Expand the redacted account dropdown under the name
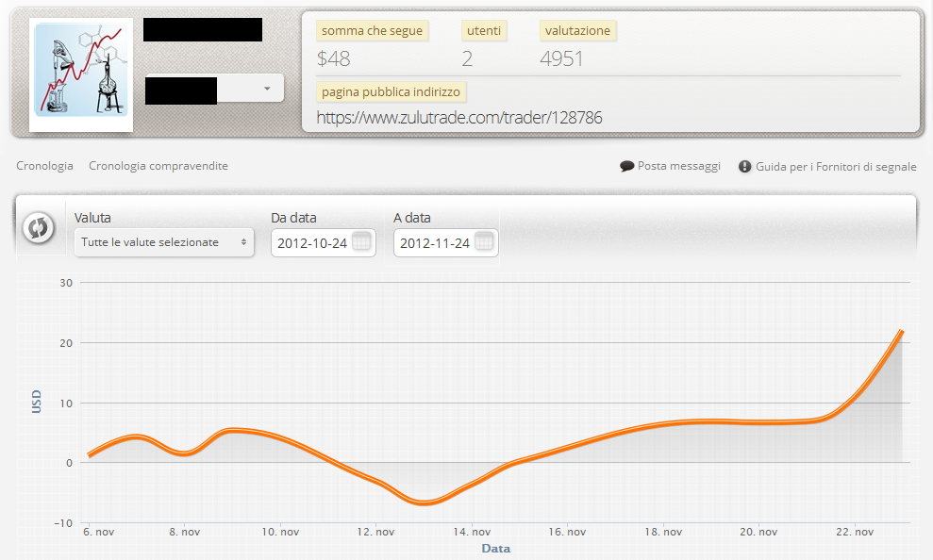The height and width of the screenshot is (560, 933). pos(214,89)
